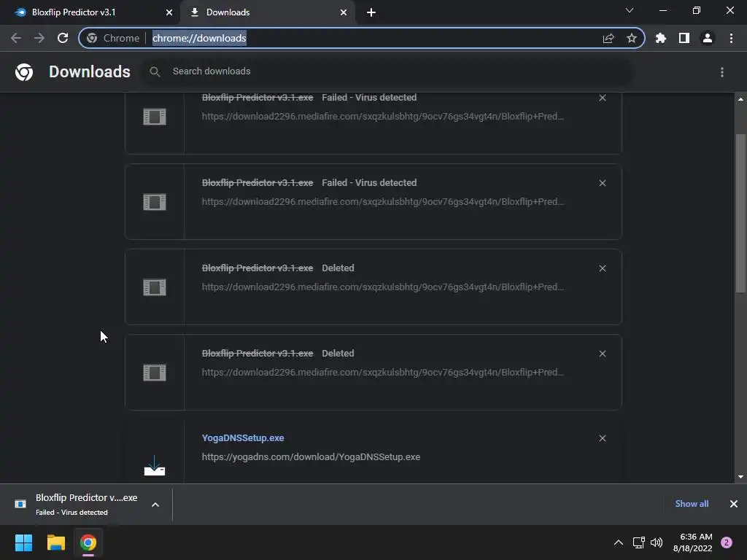The image size is (747, 560).
Task: Remove the first Failed - Virus detected entry
Action: pyautogui.click(x=602, y=98)
